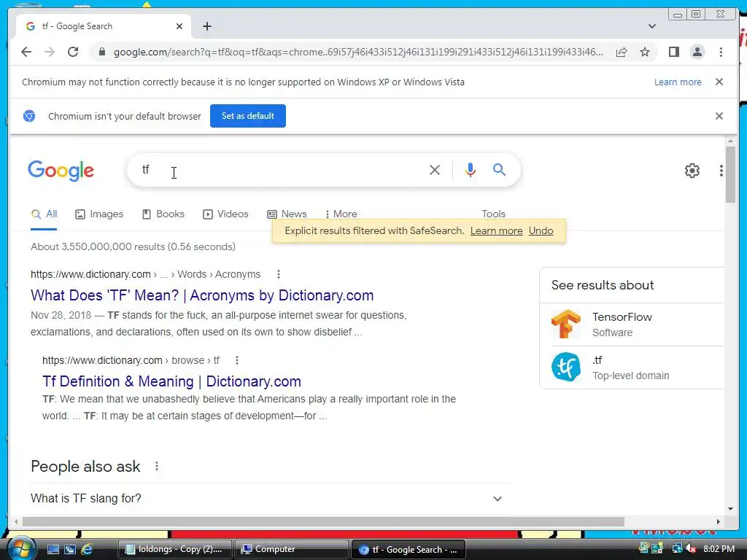
Task: Switch to the Images tab
Action: point(99,214)
